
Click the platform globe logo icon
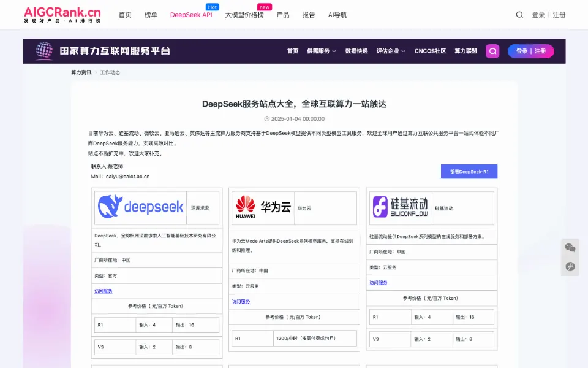(44, 50)
